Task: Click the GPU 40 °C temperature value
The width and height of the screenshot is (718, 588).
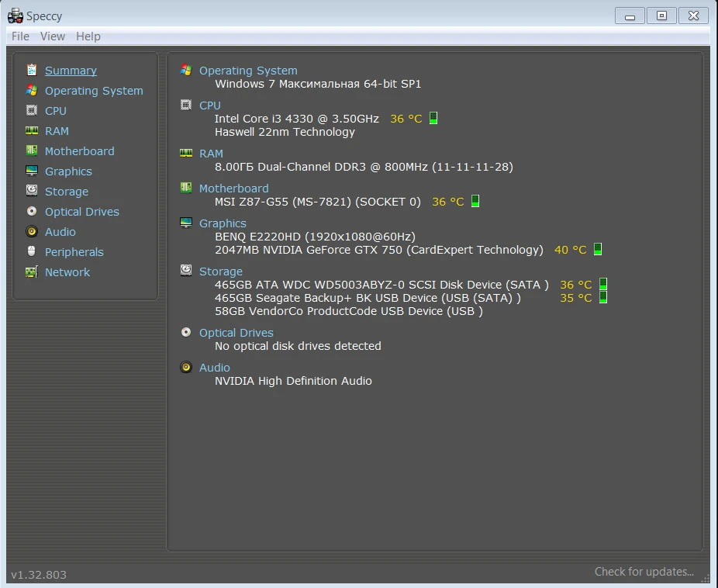Action: [x=570, y=250]
